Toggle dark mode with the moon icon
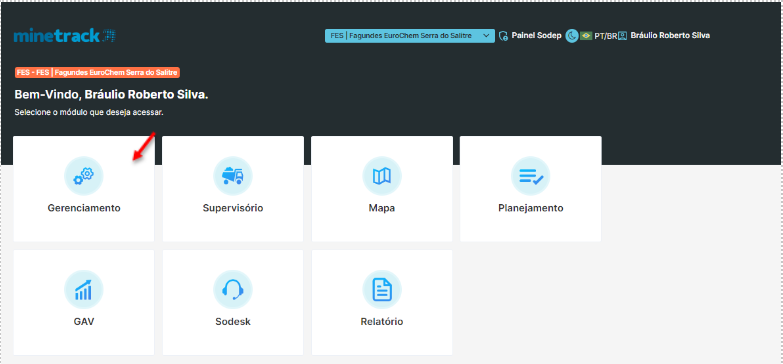This screenshot has width=783, height=364. (x=572, y=36)
